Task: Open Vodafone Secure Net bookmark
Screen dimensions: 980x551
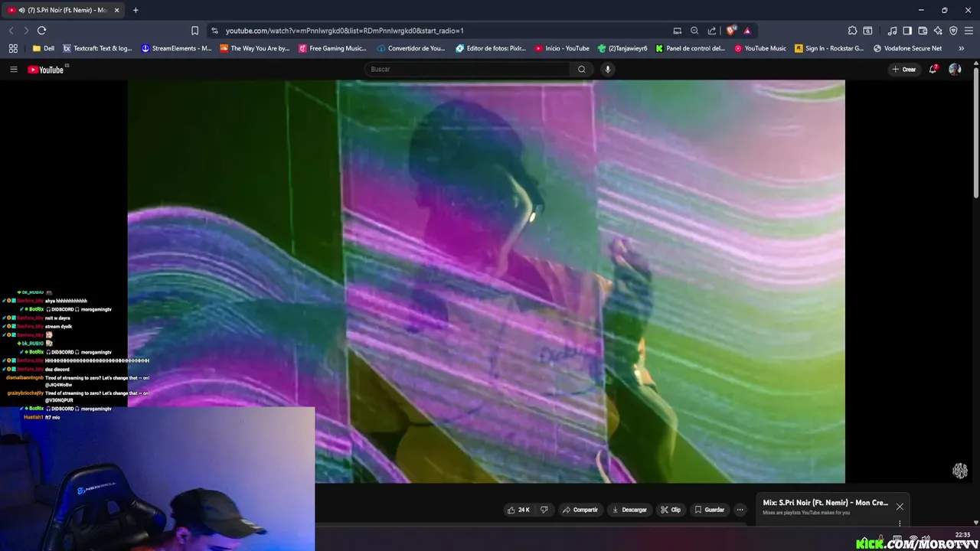Action: 908,48
